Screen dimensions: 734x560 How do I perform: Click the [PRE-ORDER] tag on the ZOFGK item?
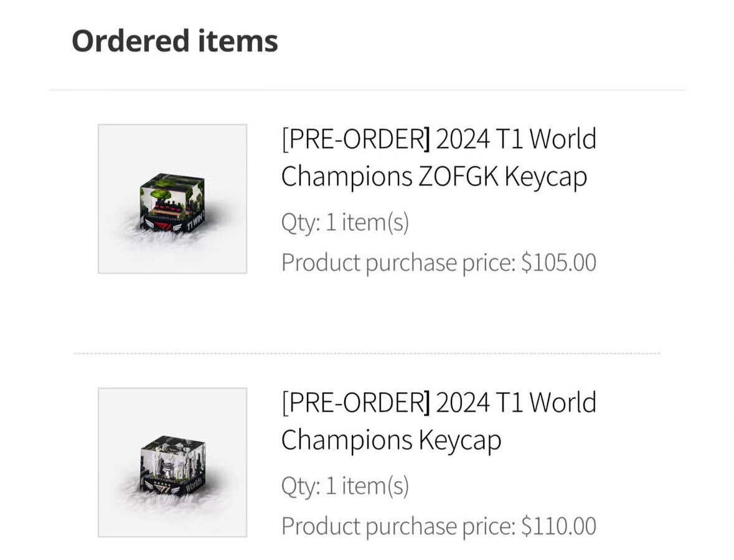pyautogui.click(x=355, y=139)
